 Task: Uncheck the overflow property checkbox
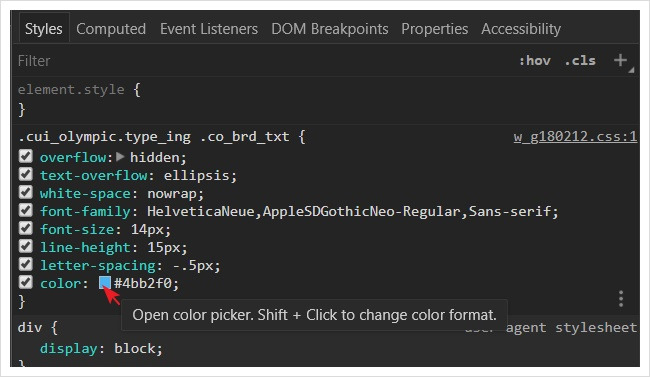(26, 156)
